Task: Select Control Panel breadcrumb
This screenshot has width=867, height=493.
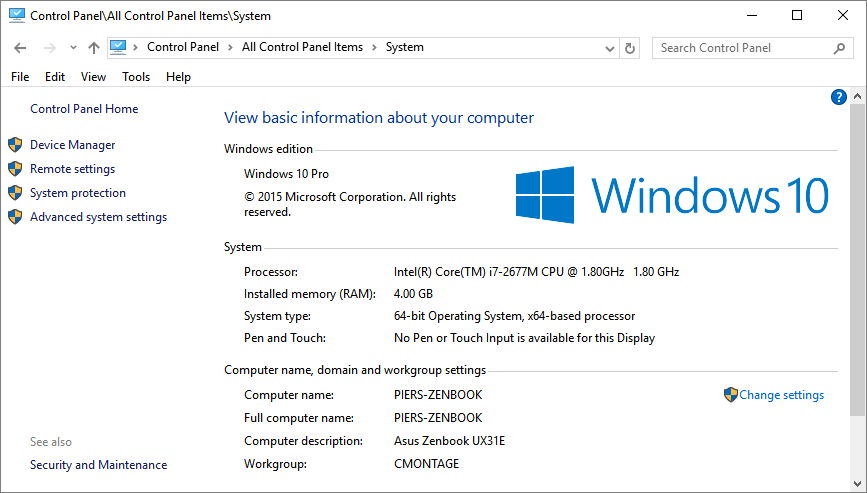Action: click(183, 47)
